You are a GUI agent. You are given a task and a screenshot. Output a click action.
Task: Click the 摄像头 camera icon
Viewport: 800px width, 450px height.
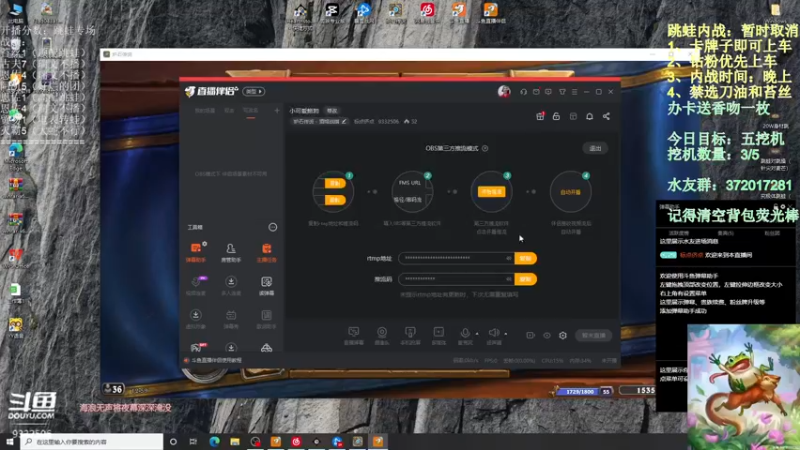coord(382,335)
